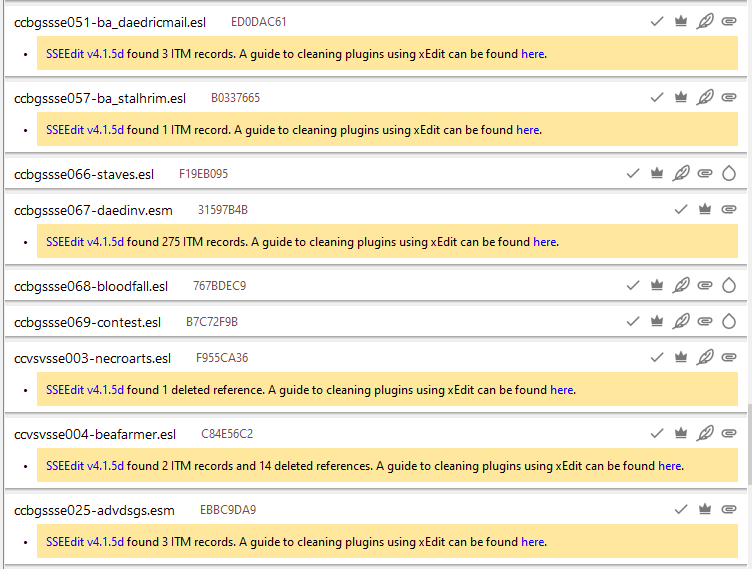Open the 'here' link in the 14 deleted references message
Viewport: 752px width, 569px height.
(x=670, y=466)
